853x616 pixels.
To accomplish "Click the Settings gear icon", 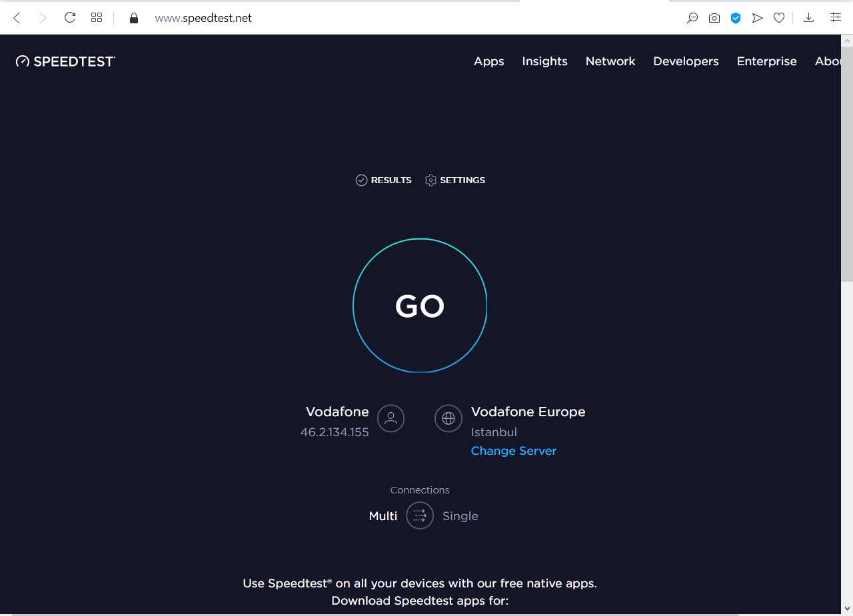I will click(x=430, y=180).
